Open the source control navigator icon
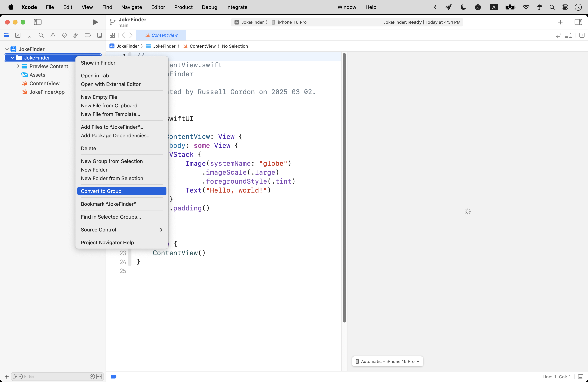This screenshot has height=382, width=588. (x=18, y=35)
